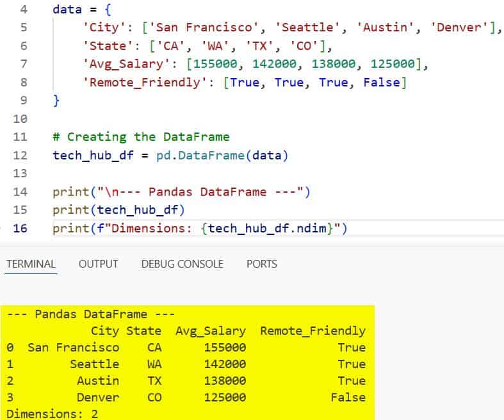Image resolution: width=504 pixels, height=420 pixels.
Task: Click line number 4 in gutter
Action: [24, 10]
